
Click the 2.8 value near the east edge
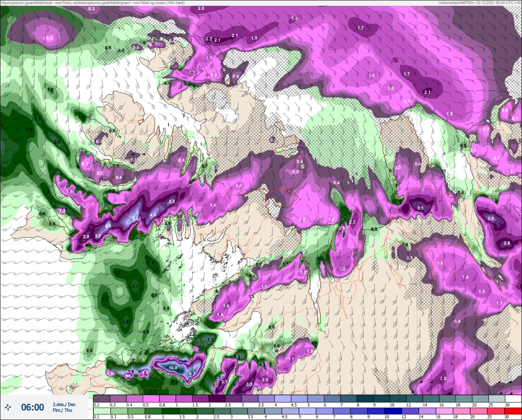pos(507,243)
